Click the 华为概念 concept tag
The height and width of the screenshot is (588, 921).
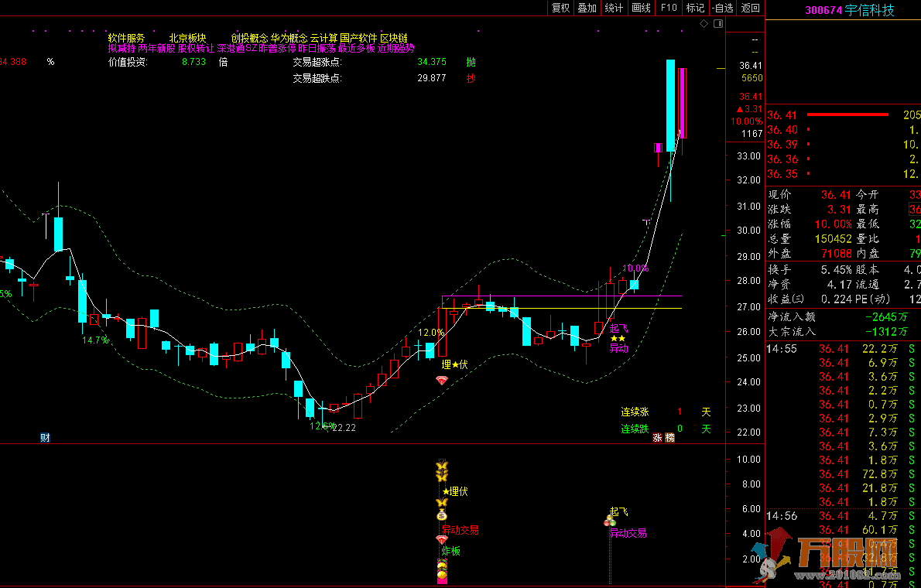pos(289,38)
